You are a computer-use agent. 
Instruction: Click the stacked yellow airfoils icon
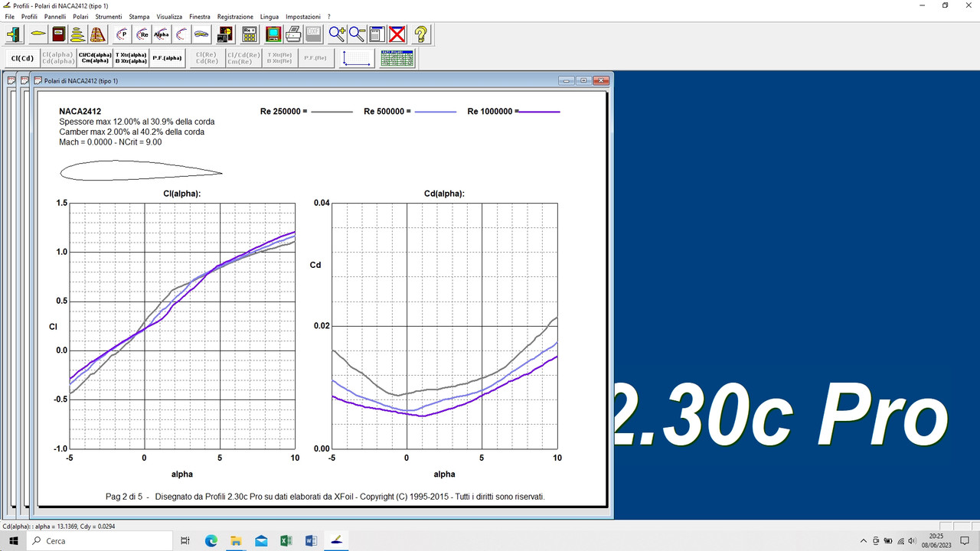(x=77, y=34)
